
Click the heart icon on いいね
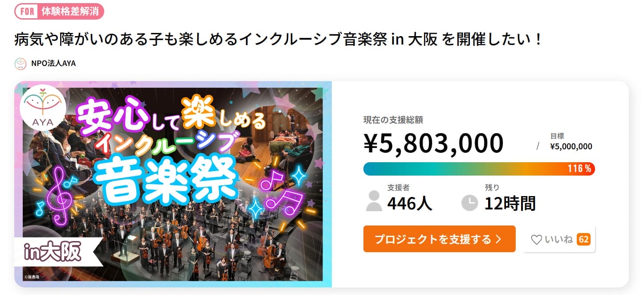(536, 240)
